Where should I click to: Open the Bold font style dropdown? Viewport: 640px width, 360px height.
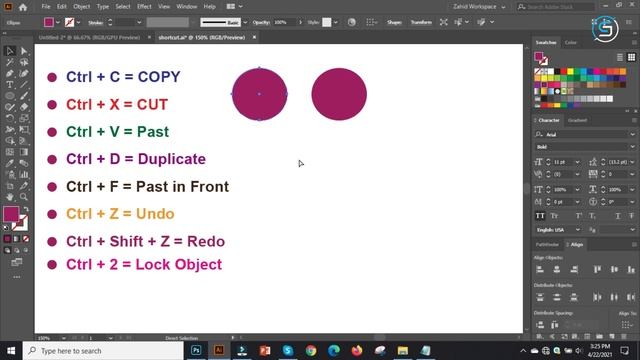[632, 147]
